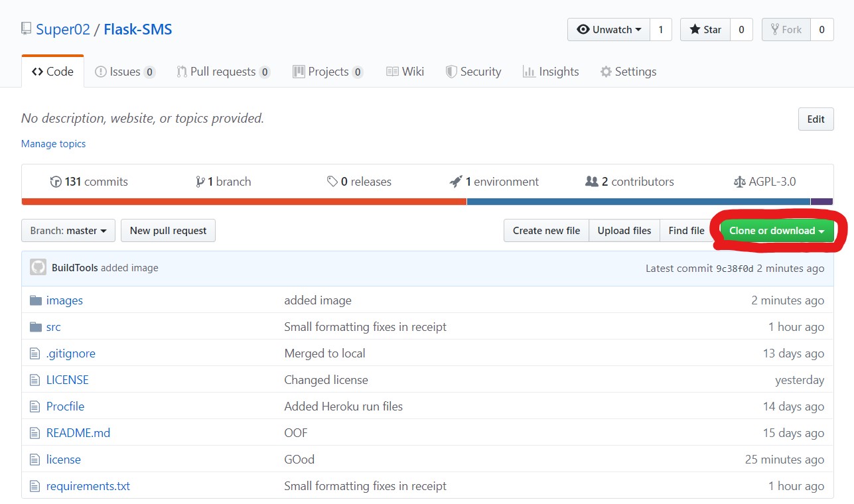Click the lowercase license file icon
854x504 pixels.
[35, 460]
